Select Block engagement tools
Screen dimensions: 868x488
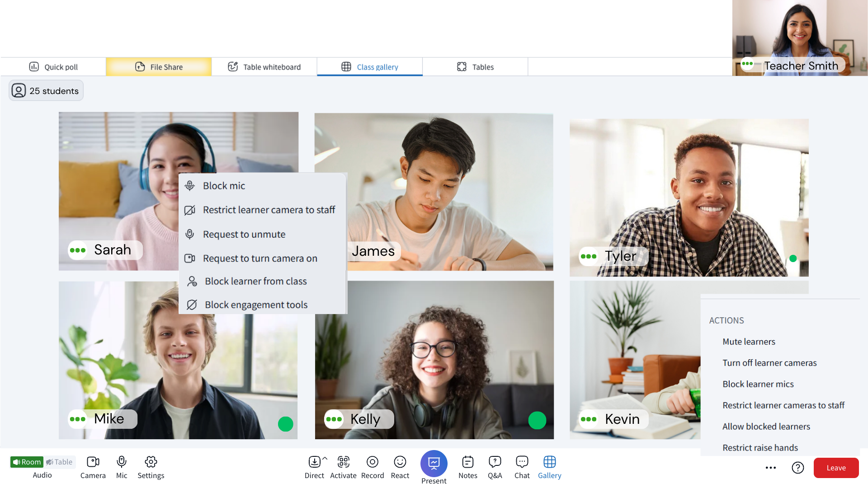coord(262,305)
